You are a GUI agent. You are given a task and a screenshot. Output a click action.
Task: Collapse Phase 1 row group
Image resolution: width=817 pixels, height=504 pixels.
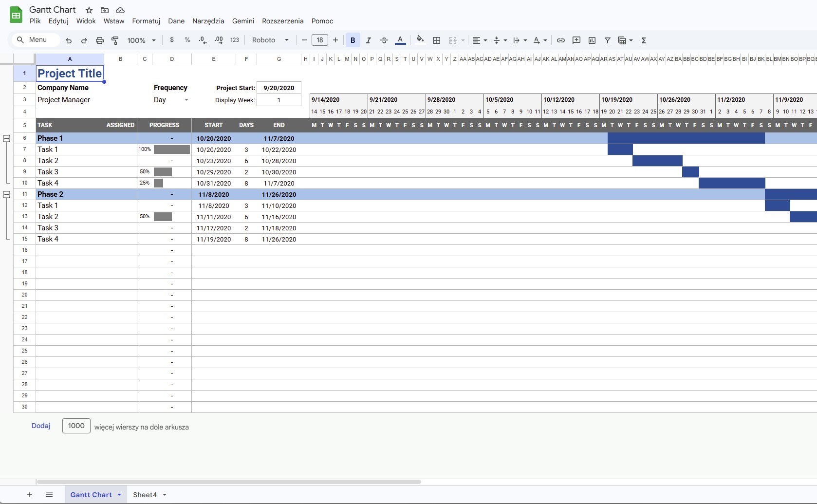pos(7,139)
